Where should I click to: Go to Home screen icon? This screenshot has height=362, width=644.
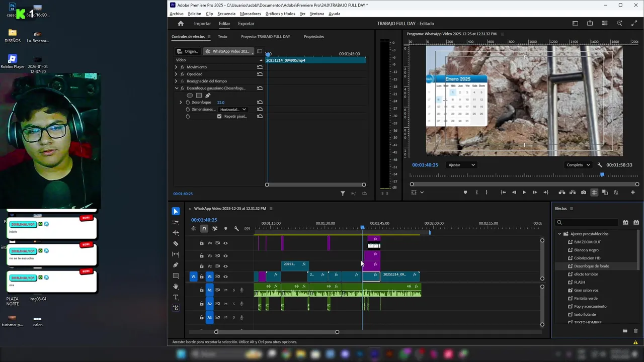click(x=181, y=24)
